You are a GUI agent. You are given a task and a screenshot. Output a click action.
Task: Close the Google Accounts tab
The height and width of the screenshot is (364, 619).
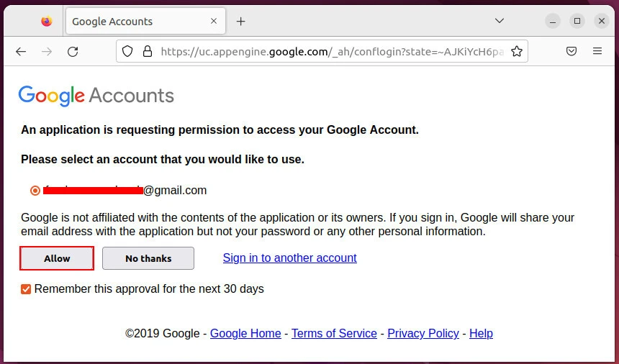214,22
